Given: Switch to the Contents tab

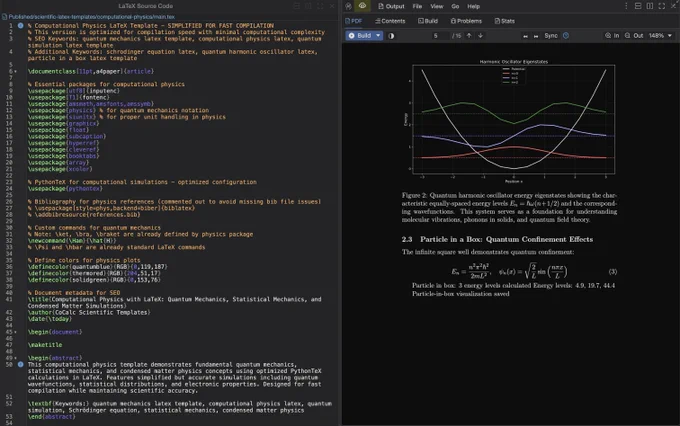Looking at the screenshot, I should click(x=390, y=21).
